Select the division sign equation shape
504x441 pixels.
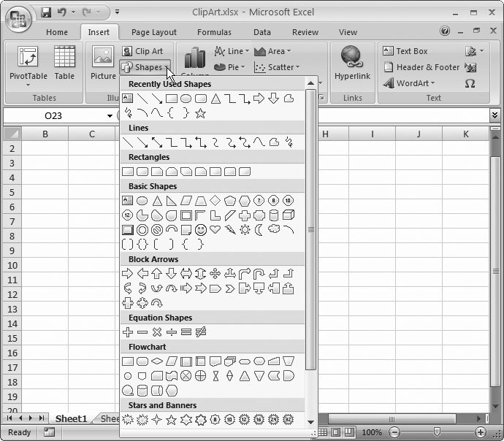tap(172, 332)
